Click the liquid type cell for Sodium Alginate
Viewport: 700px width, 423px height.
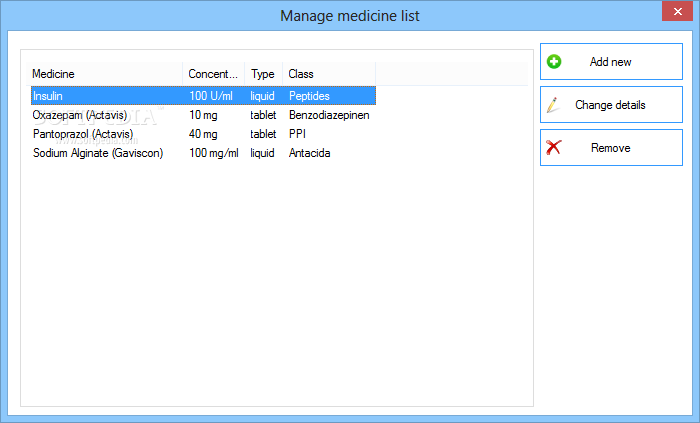click(262, 153)
